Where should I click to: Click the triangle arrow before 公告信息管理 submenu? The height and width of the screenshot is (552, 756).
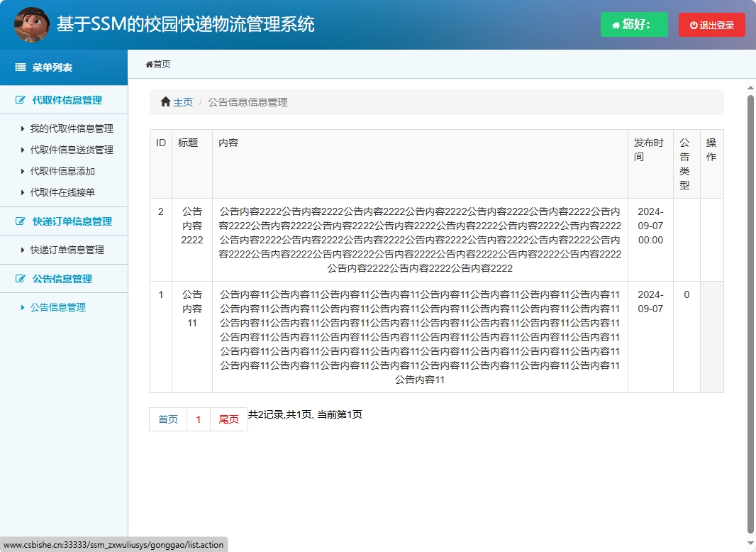(21, 307)
